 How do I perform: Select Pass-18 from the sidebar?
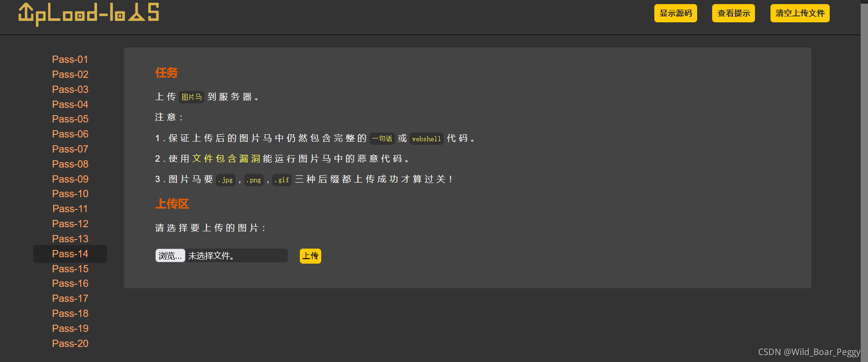pos(70,313)
